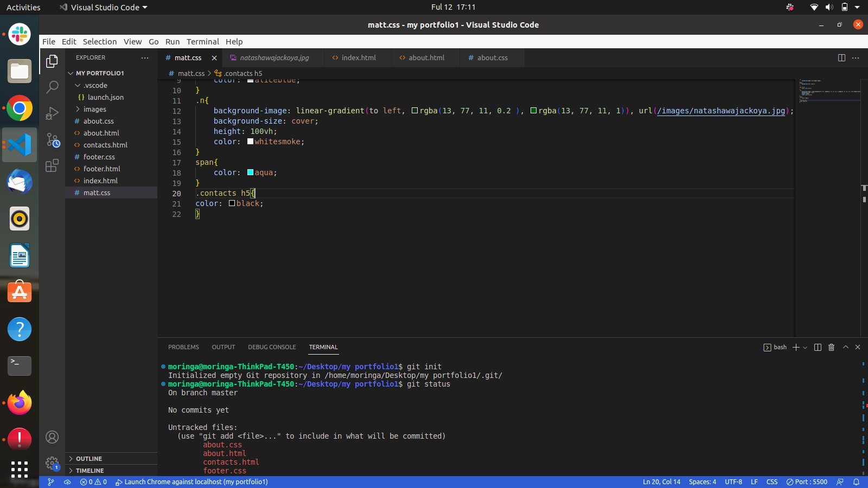Switch to the DEBUG CONSOLE panel tab
Viewport: 868px width, 488px height.
272,347
